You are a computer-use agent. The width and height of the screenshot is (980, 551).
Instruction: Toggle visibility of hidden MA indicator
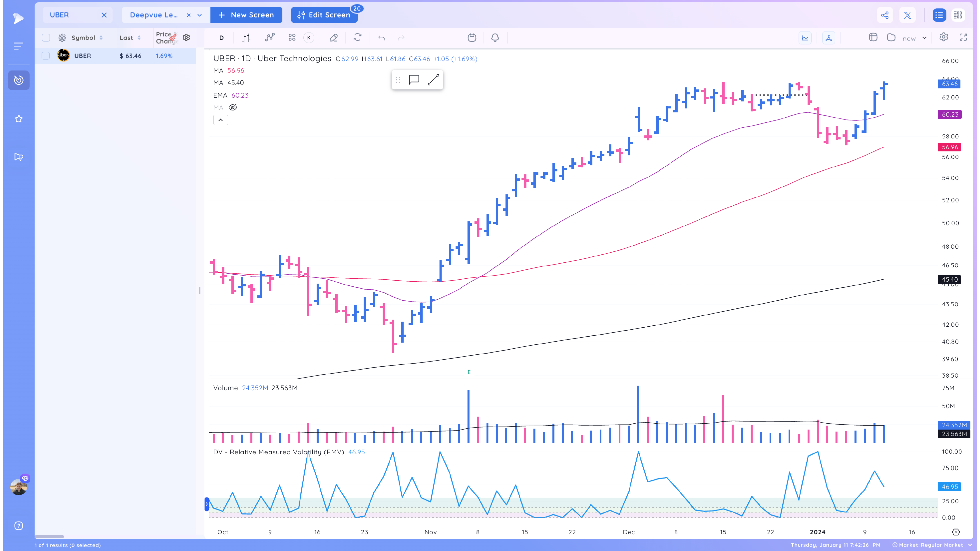[x=233, y=108]
